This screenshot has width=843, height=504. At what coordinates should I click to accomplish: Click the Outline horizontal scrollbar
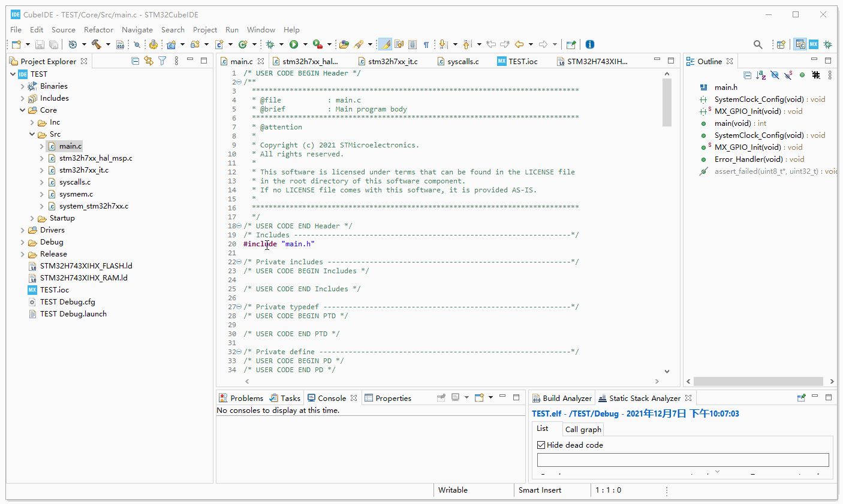(x=758, y=381)
